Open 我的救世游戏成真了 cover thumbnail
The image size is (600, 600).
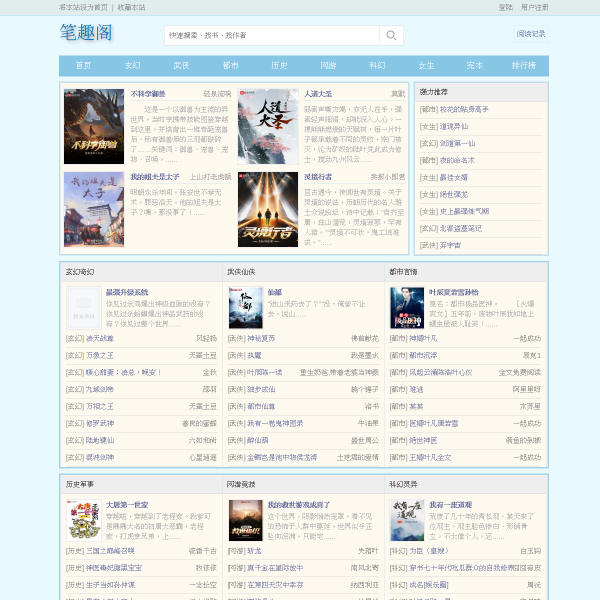tap(246, 520)
